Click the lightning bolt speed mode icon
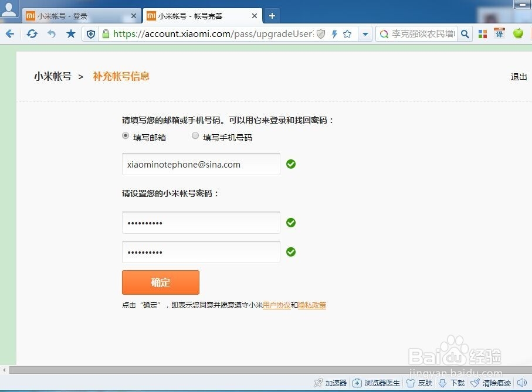The height and width of the screenshot is (392, 532). tap(334, 33)
